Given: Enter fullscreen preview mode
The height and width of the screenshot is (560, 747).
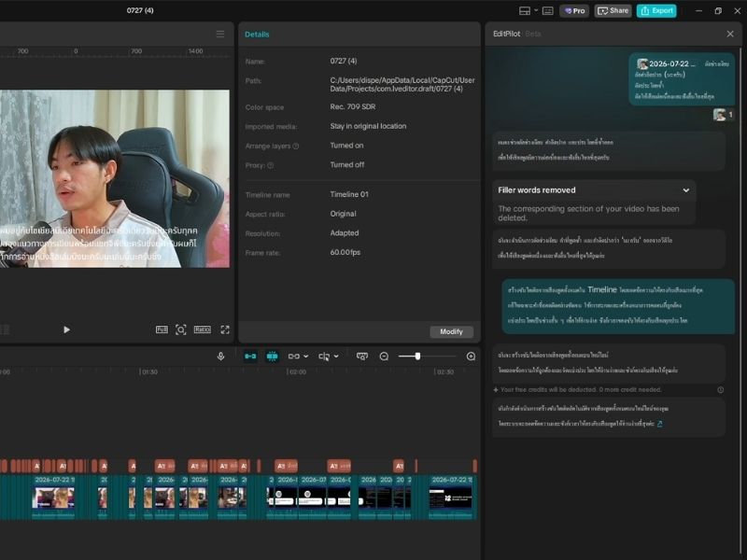Looking at the screenshot, I should [225, 329].
